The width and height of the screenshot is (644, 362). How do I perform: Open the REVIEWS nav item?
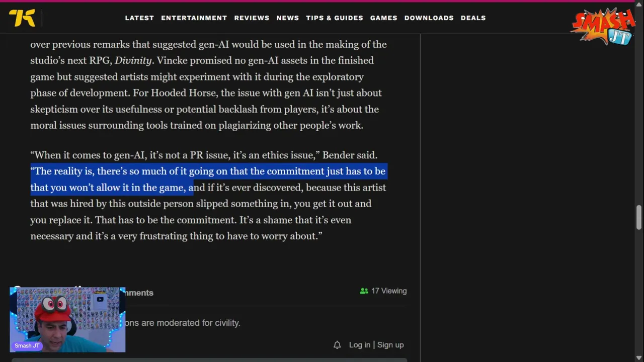click(x=252, y=18)
